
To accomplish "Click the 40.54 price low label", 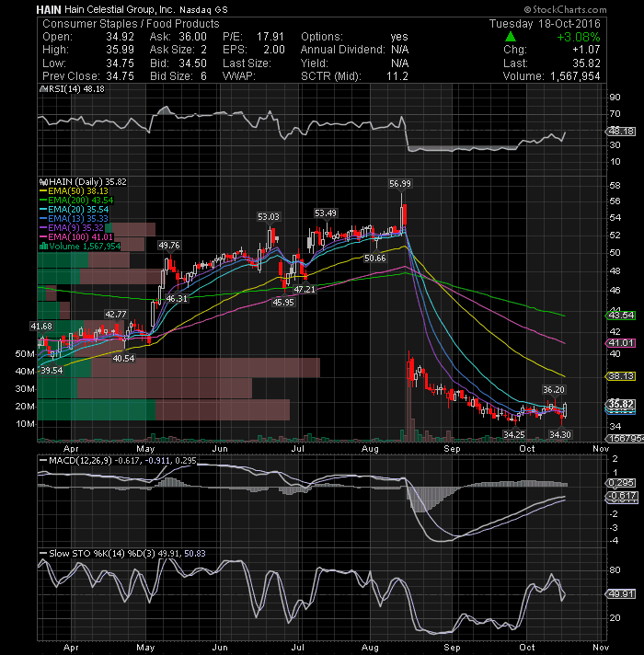I will pos(123,358).
